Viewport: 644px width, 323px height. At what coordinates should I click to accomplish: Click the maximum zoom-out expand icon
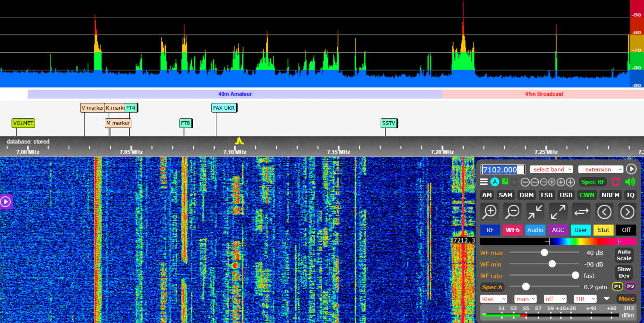click(558, 212)
